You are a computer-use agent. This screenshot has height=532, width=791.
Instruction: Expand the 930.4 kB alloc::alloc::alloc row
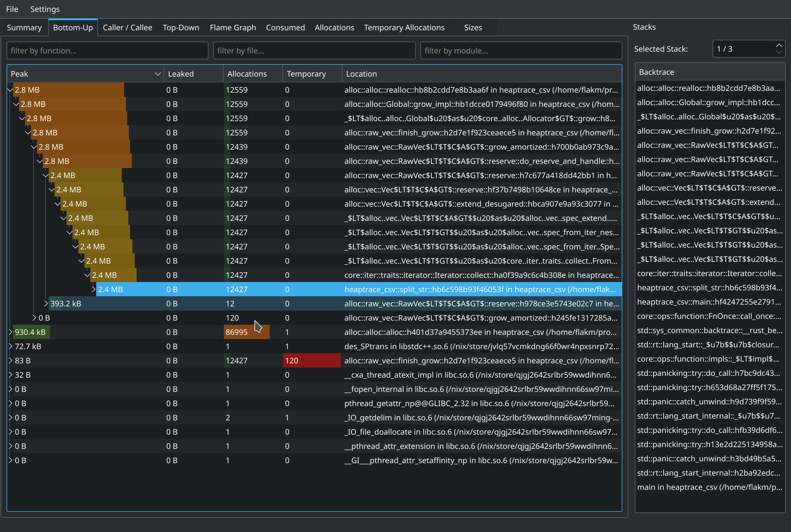click(10, 332)
